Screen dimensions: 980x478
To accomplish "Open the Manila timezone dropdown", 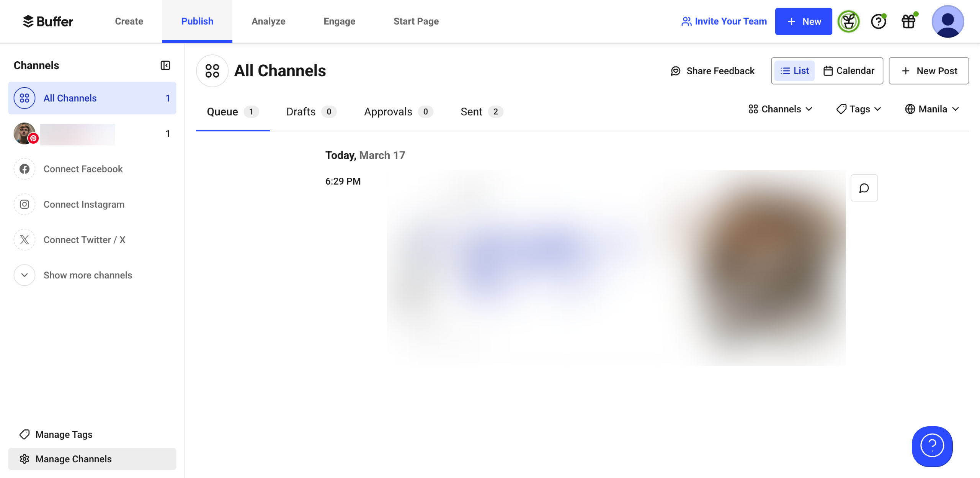I will (x=931, y=109).
